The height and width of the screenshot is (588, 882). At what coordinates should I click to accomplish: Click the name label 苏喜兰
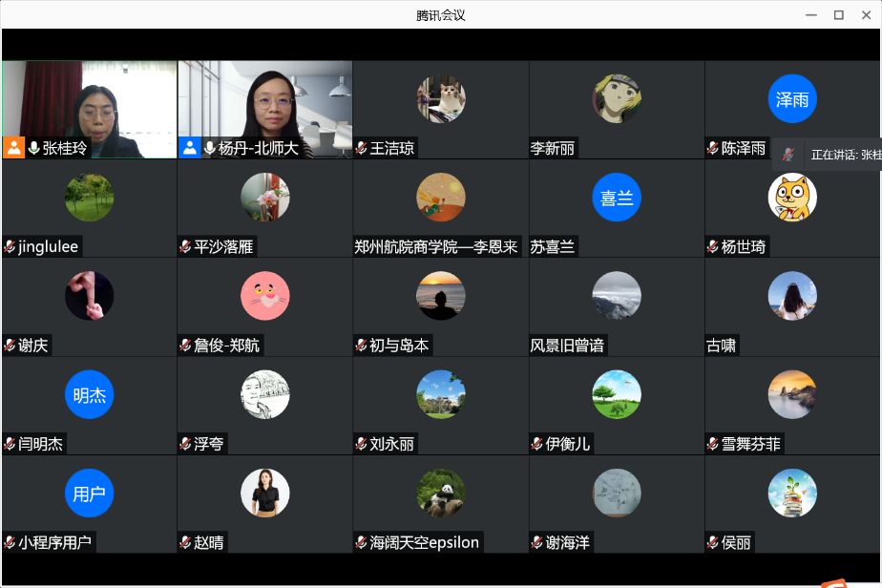click(x=553, y=247)
